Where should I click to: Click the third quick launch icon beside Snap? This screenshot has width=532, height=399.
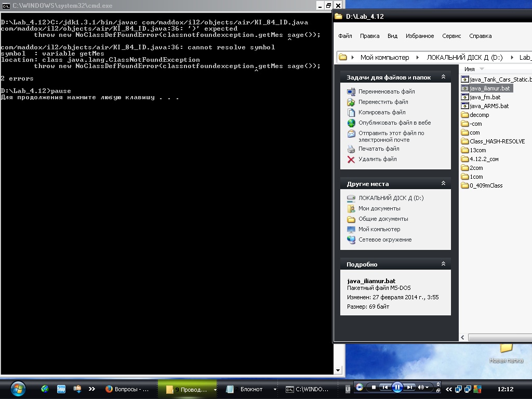77,389
